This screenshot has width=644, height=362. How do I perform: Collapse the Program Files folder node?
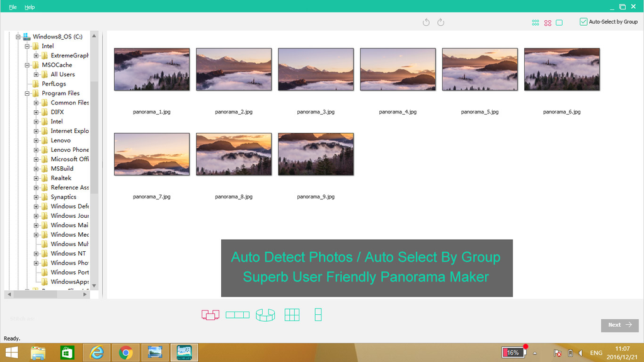click(x=27, y=93)
